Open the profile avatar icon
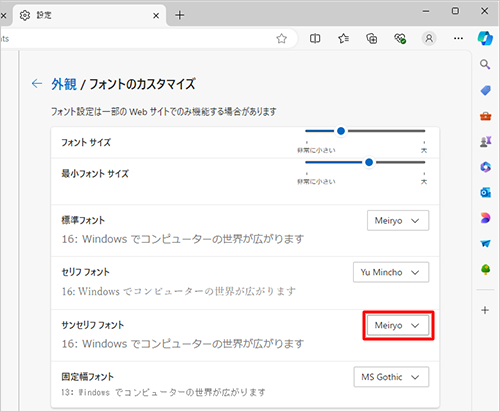The height and width of the screenshot is (412, 500). [x=429, y=39]
